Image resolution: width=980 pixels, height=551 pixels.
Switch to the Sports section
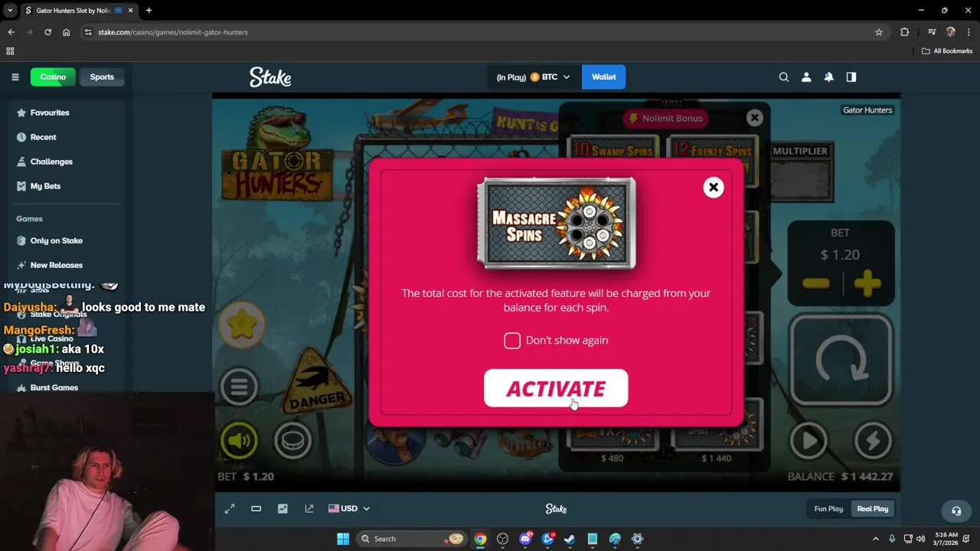pyautogui.click(x=102, y=77)
